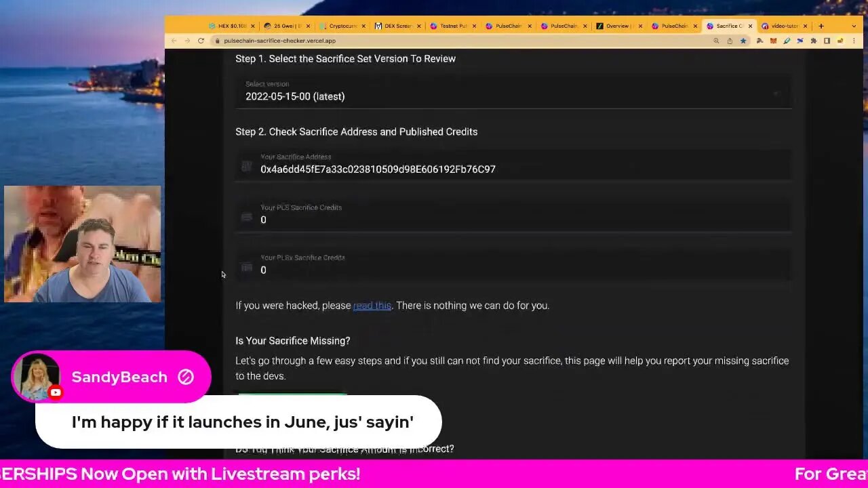Switch to the video-tutorial browser tab
868x488 pixels.
(x=783, y=26)
